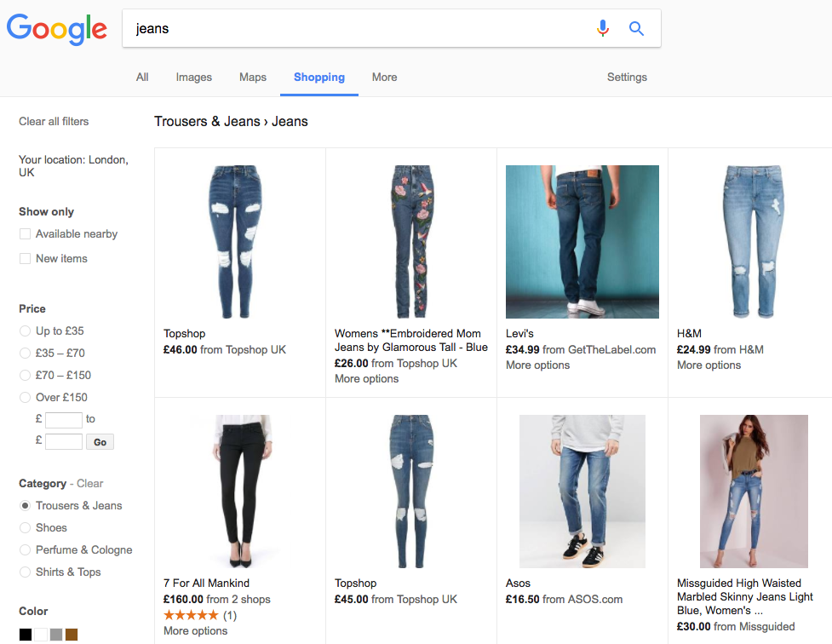Filter by white color swatch
The height and width of the screenshot is (644, 832).
(x=41, y=635)
